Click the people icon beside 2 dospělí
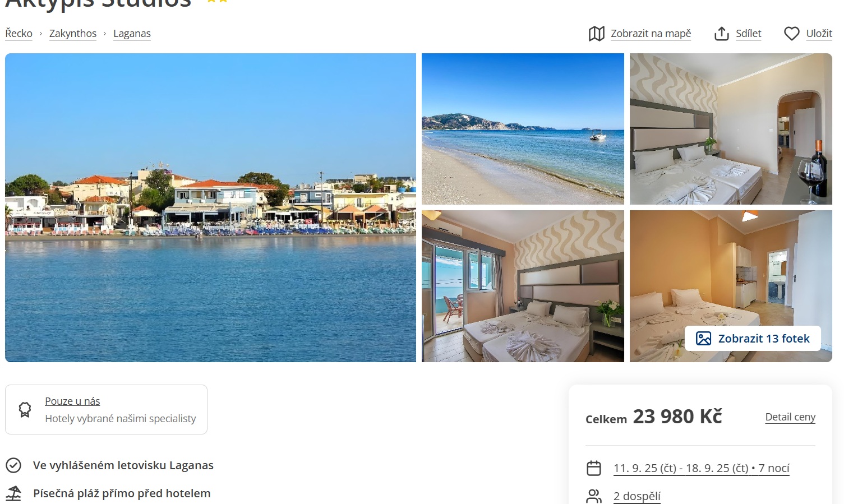The width and height of the screenshot is (844, 504). click(x=594, y=496)
